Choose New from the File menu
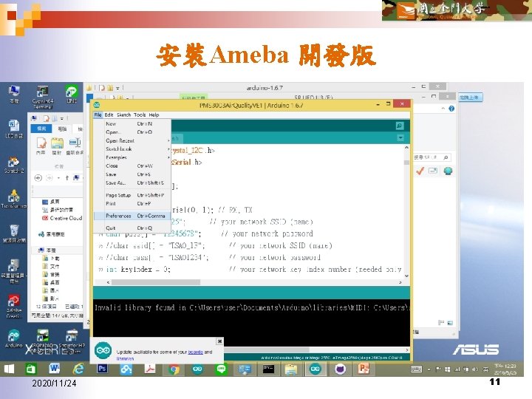532x399 pixels. click(132, 124)
